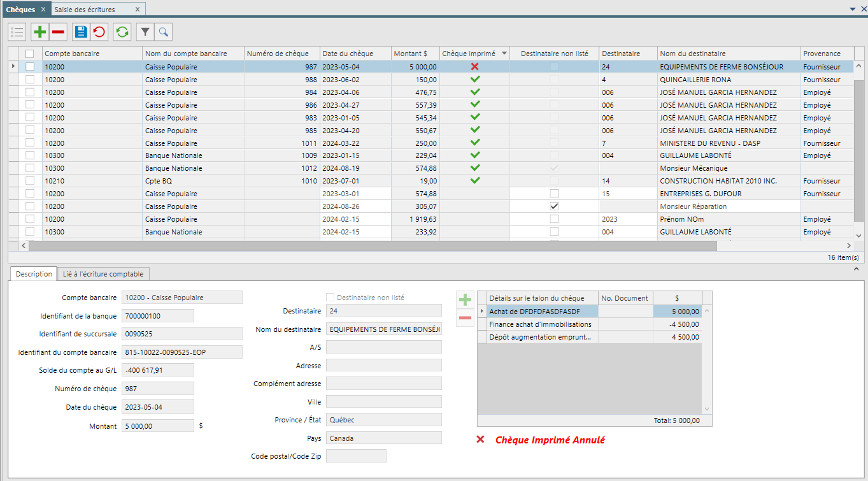868x481 pixels.
Task: Click the Province / État field
Action: (383, 420)
